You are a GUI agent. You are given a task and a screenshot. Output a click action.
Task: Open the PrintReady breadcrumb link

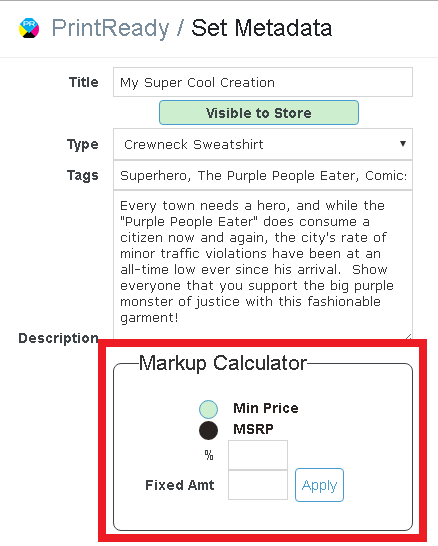click(110, 28)
